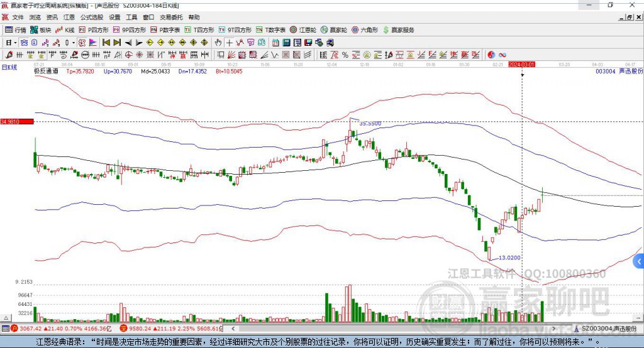Click the floppy disk save icon
Viewport: 644px width, 348px height.
tap(308, 42)
